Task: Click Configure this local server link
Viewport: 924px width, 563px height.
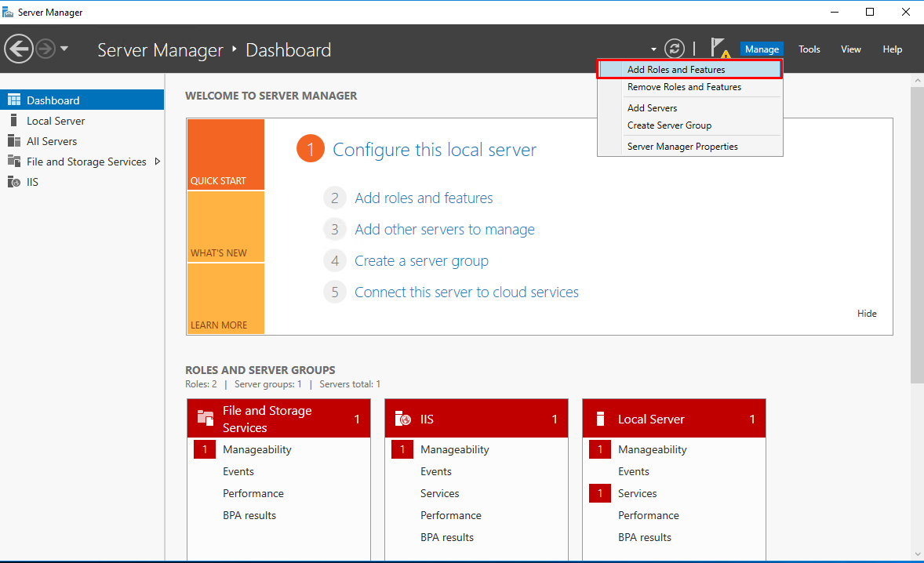Action: (x=434, y=150)
